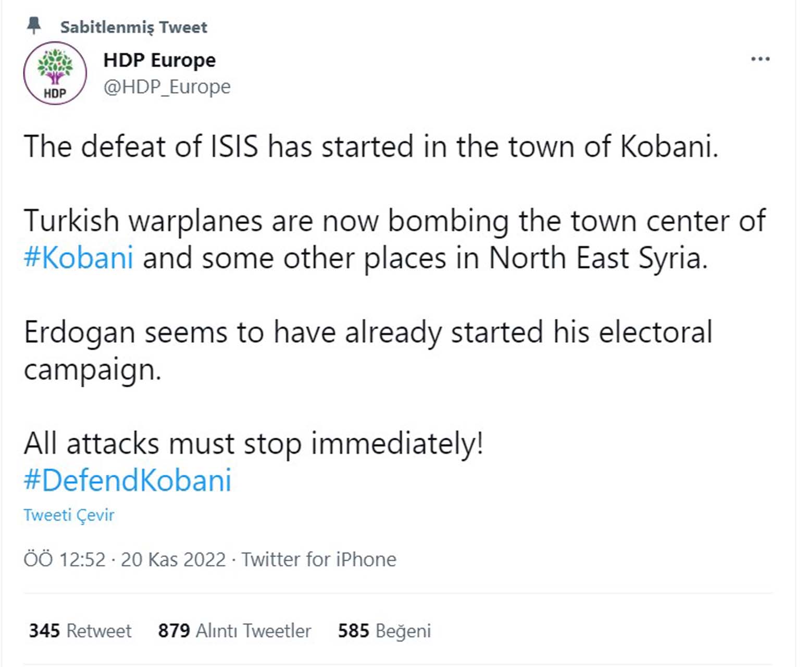Open the #DefendKobani hashtag
The width and height of the screenshot is (812, 667).
[127, 480]
